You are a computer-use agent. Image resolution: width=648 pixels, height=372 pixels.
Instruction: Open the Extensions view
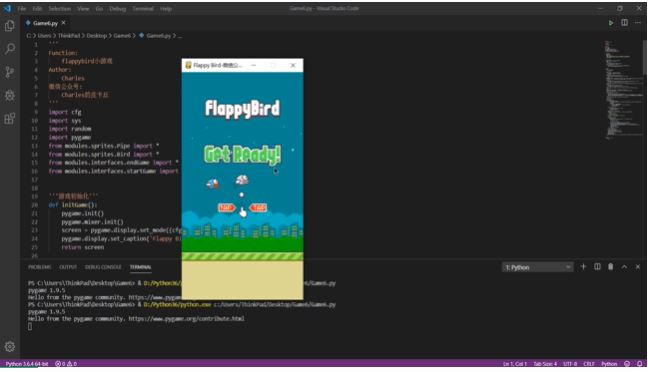tap(10, 119)
